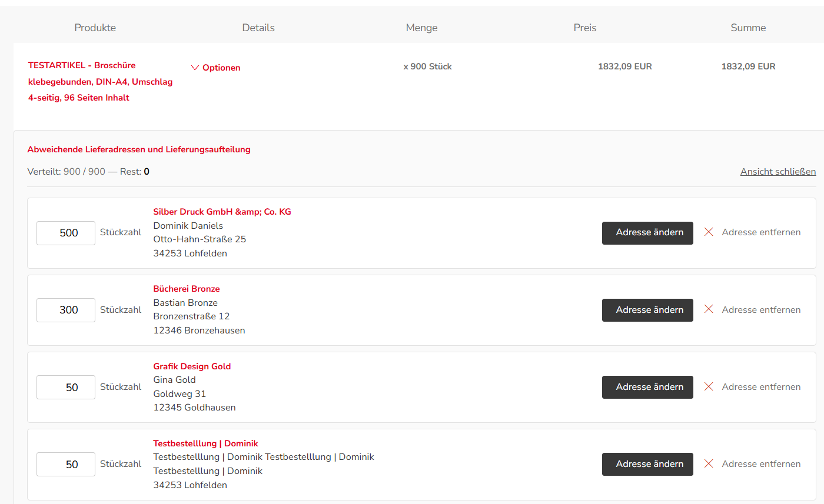Screen dimensions: 824x504
Task: Open the Silber Druck GmbH company name
Action: pos(222,212)
